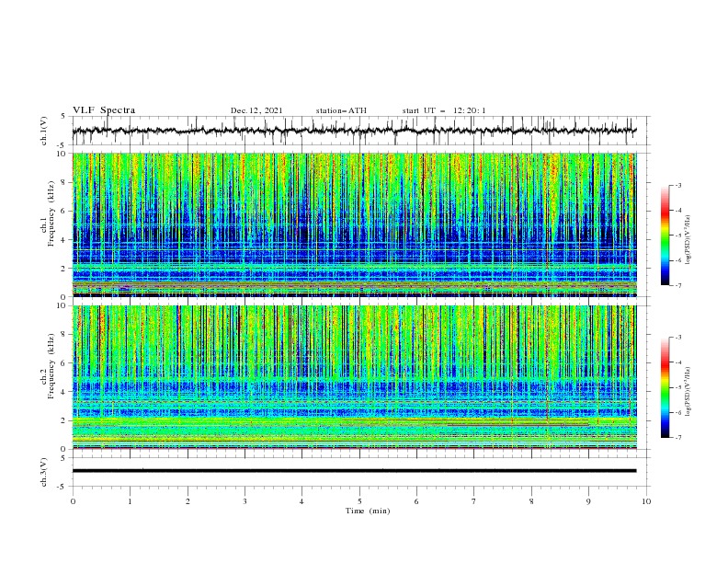Image resolution: width=728 pixels, height=563 pixels.
Task: Click the time axis tick label '5'
Action: point(359,501)
